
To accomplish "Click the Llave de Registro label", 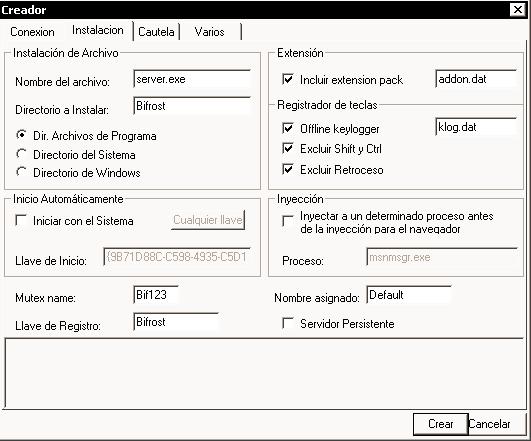I will pos(58,326).
